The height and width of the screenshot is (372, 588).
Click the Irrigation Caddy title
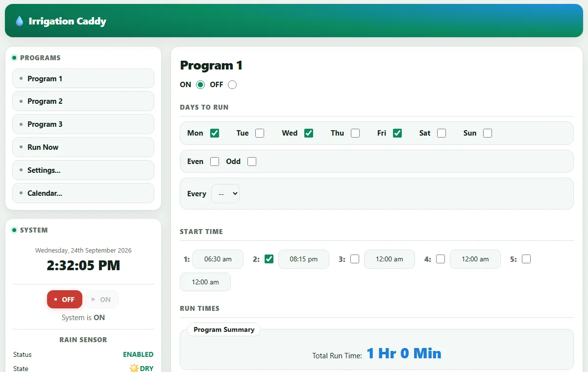point(68,21)
